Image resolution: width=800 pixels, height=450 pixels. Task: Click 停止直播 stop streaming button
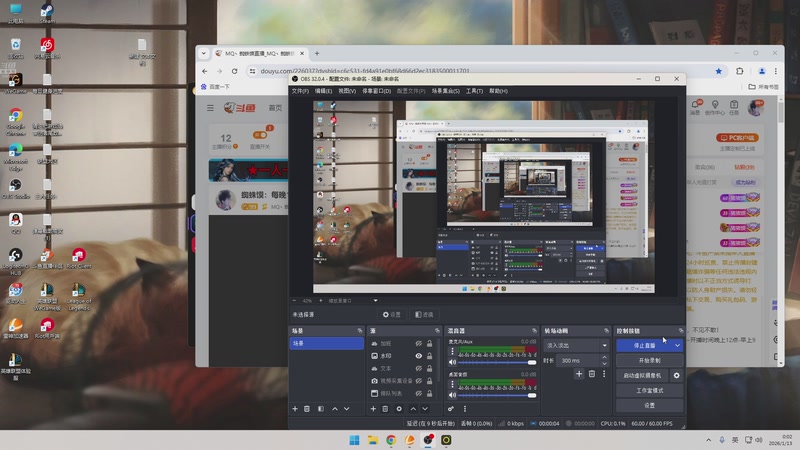pos(644,345)
